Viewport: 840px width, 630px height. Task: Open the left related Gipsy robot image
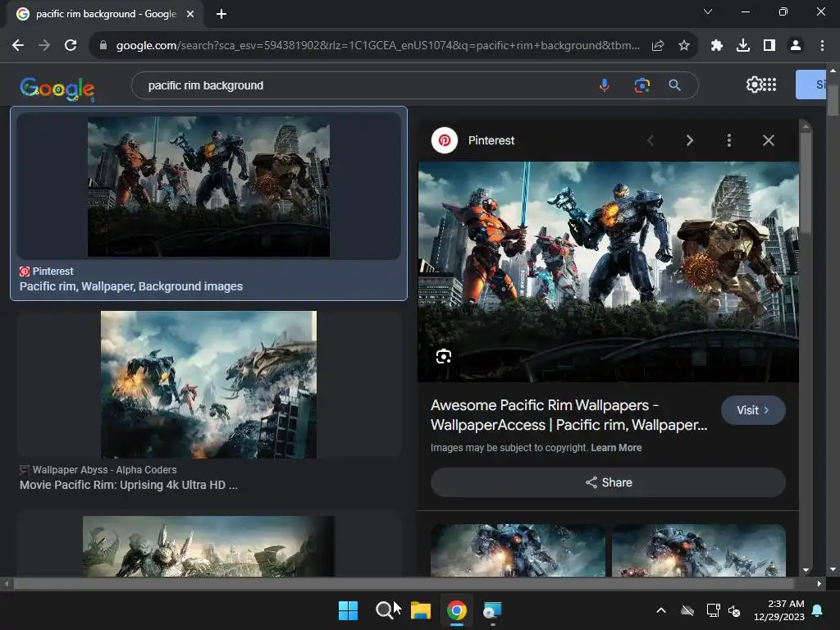518,550
